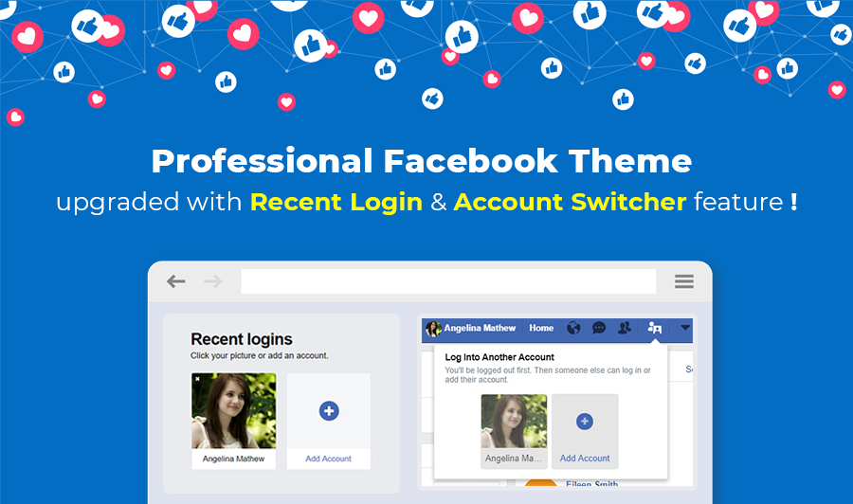Screen dimensions: 853x504
Task: Open Eileen Smith profile link
Action: pyautogui.click(x=591, y=484)
